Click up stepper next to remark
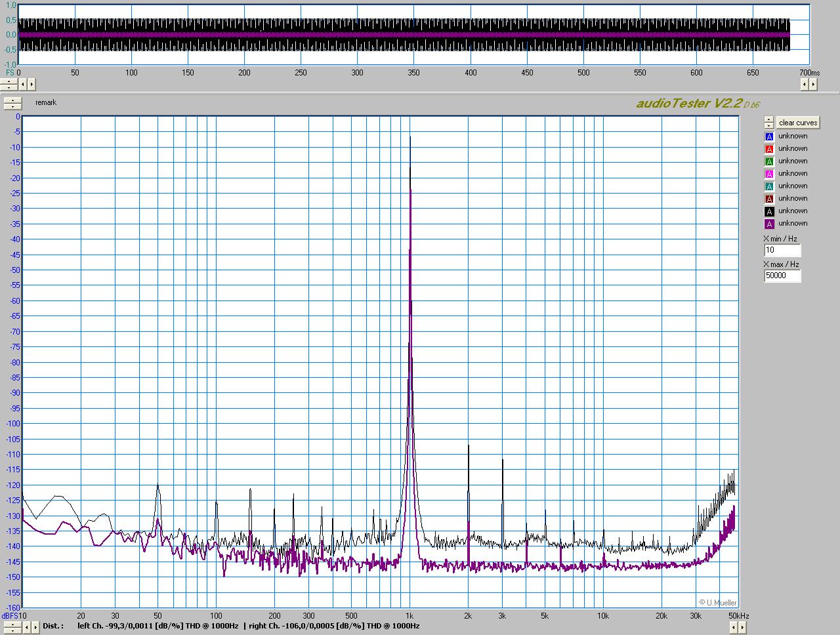The image size is (840, 635). (12, 100)
